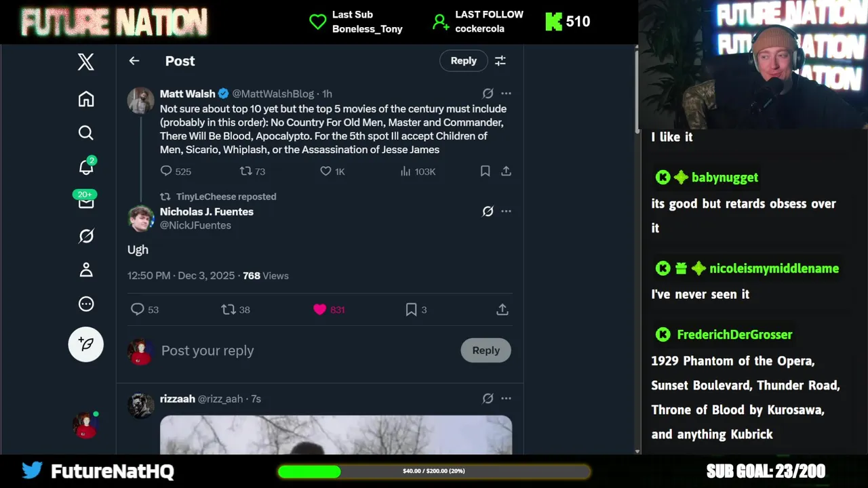
Task: Click the account avatar at sidebar bottom
Action: (x=85, y=425)
